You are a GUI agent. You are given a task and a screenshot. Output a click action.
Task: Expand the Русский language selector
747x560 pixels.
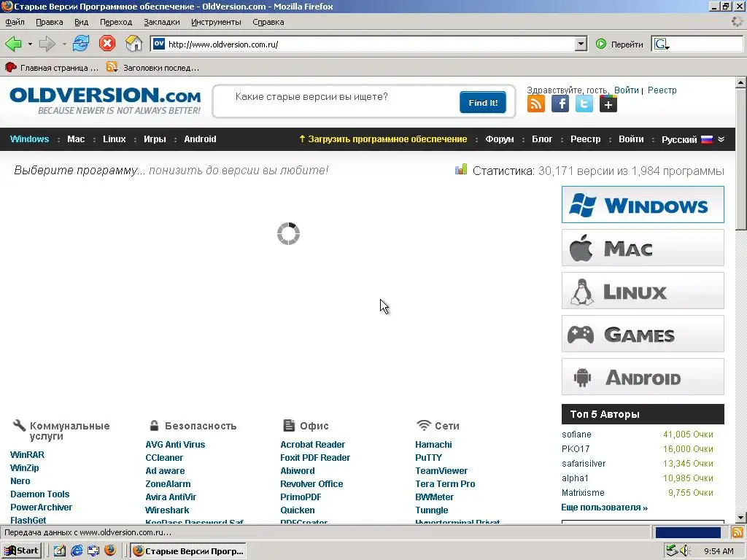[693, 139]
